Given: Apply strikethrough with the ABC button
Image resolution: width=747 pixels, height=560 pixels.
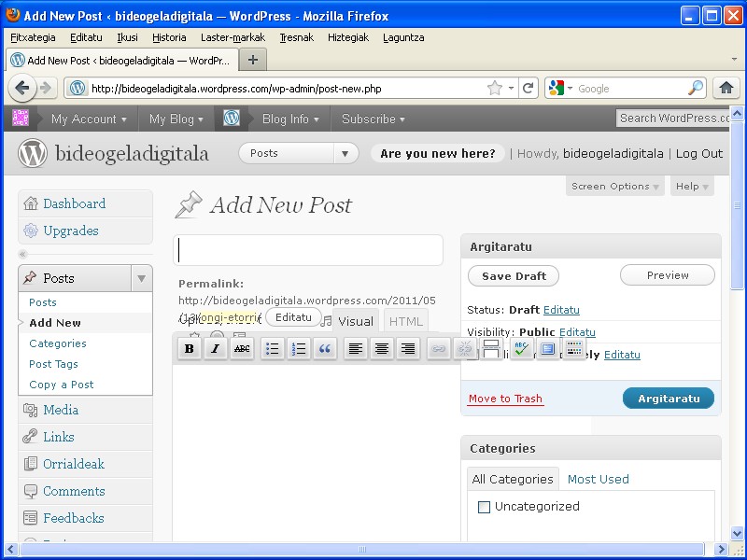Looking at the screenshot, I should point(242,348).
